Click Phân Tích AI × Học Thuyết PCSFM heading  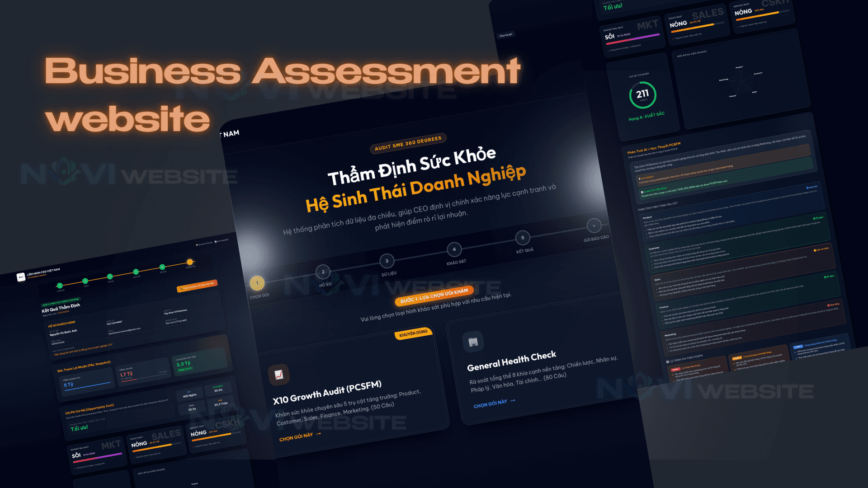654,148
